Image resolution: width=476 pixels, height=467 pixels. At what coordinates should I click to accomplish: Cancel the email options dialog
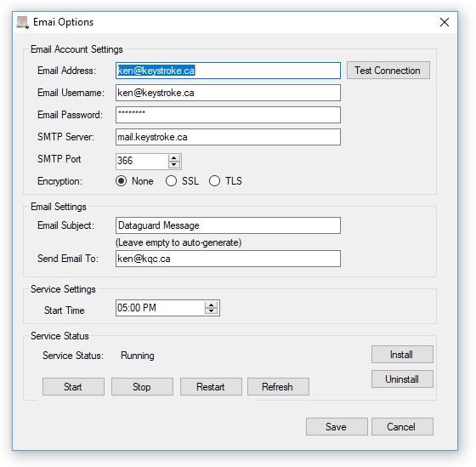tap(402, 426)
